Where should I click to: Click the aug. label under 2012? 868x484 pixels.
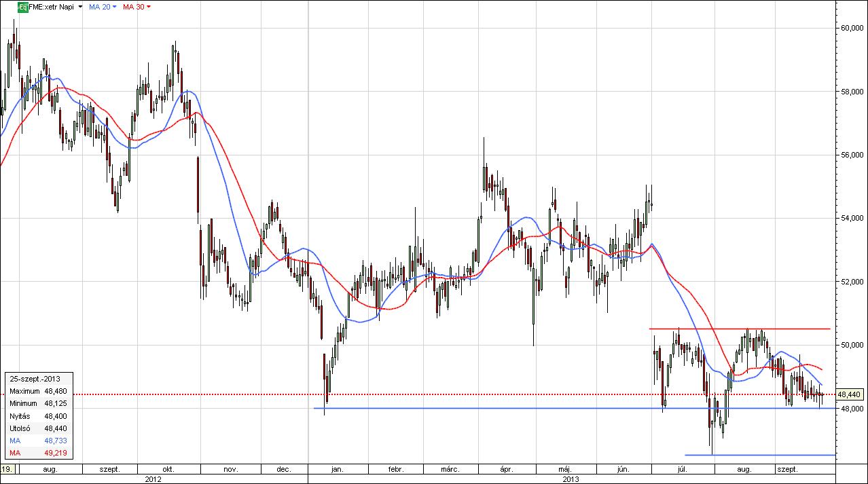click(x=51, y=469)
